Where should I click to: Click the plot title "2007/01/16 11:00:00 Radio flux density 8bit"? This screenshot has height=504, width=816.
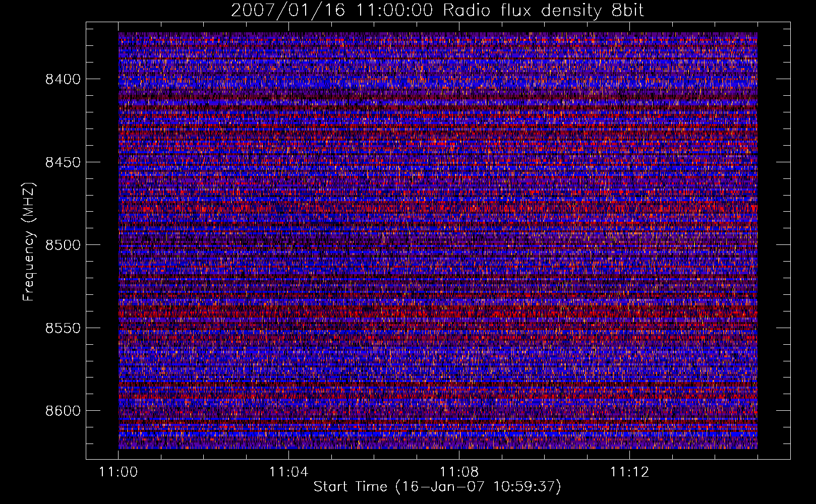click(x=437, y=11)
